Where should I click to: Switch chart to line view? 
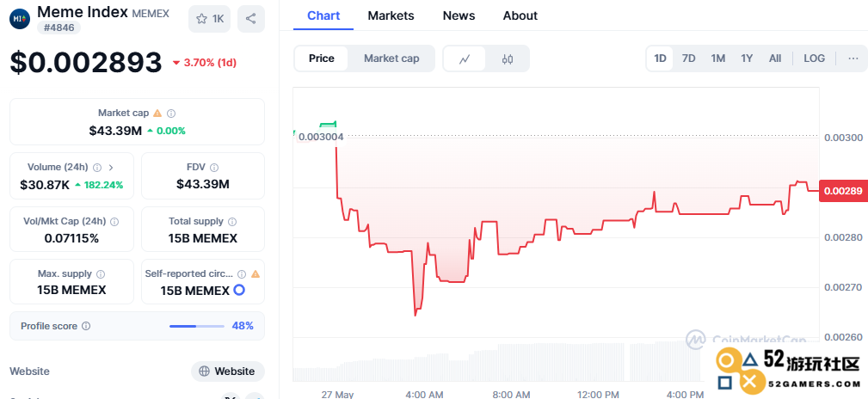click(x=465, y=58)
